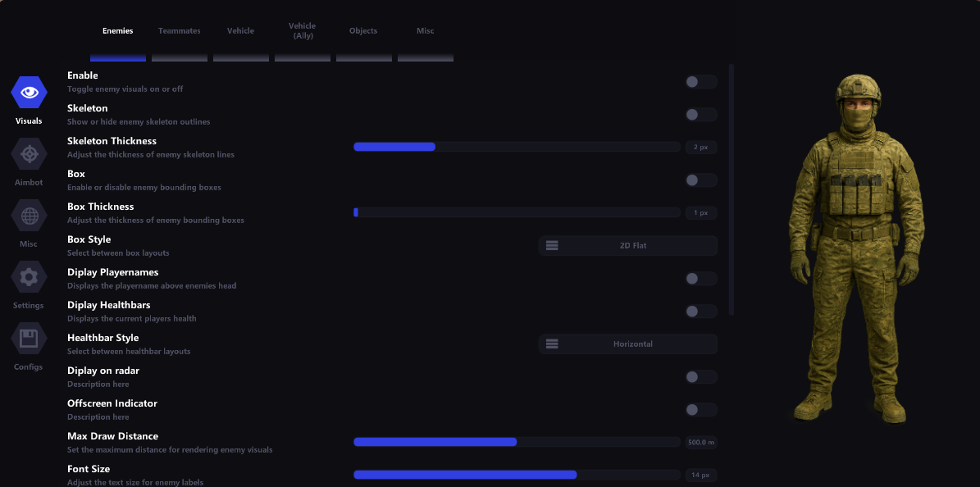Screen dimensions: 980x487
Task: Open the Visuals eye icon section
Action: tap(29, 93)
